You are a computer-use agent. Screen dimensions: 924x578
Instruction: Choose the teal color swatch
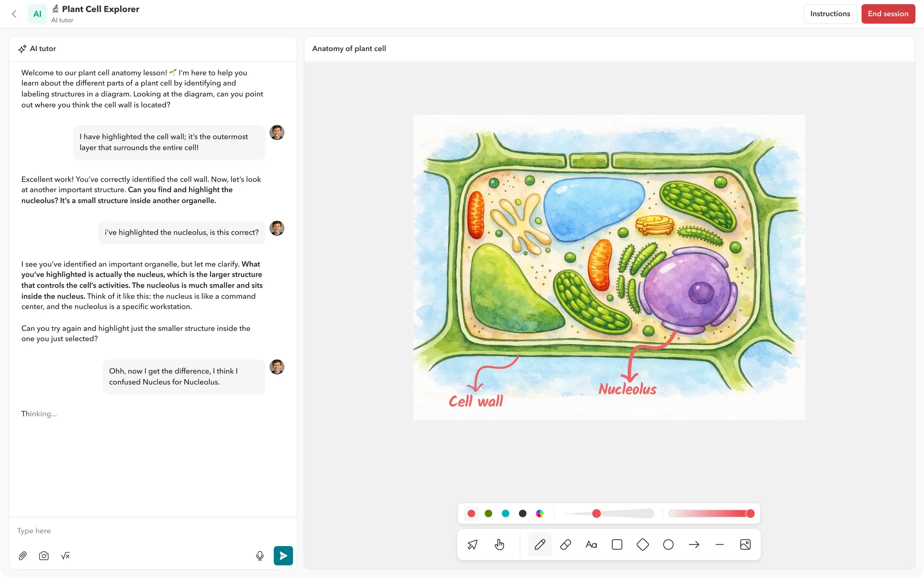506,514
